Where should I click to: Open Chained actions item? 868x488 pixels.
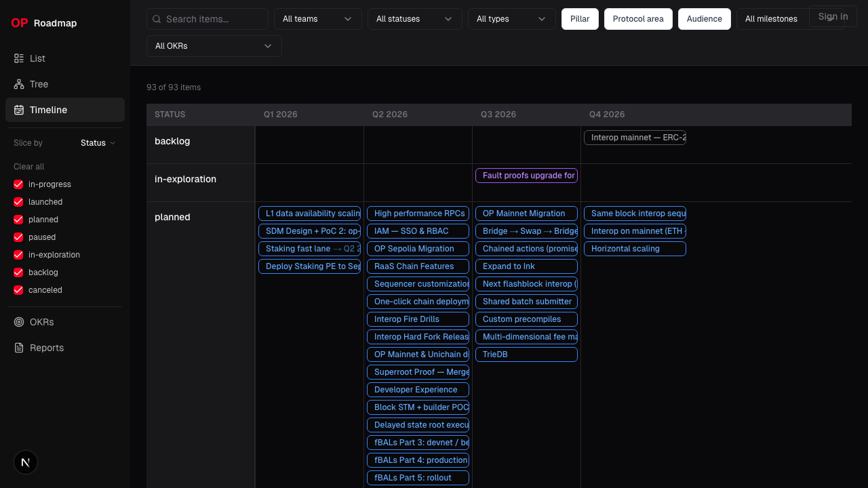tap(526, 249)
